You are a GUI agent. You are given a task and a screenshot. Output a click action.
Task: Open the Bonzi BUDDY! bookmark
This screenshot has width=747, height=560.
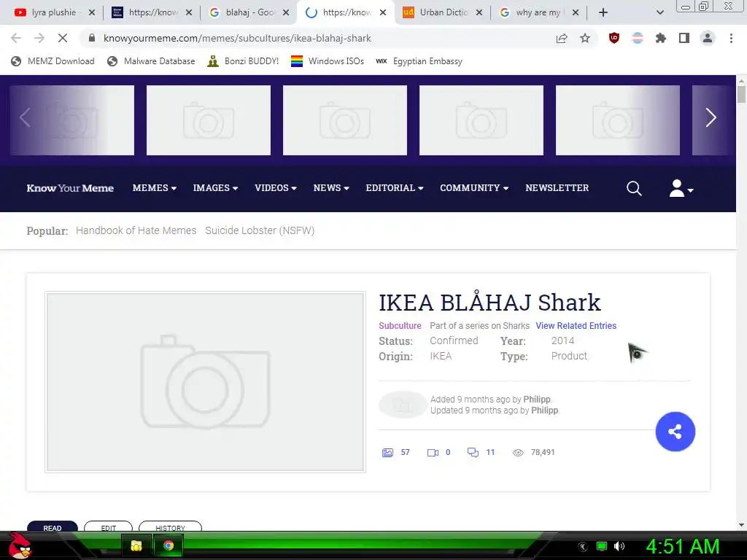tap(243, 61)
